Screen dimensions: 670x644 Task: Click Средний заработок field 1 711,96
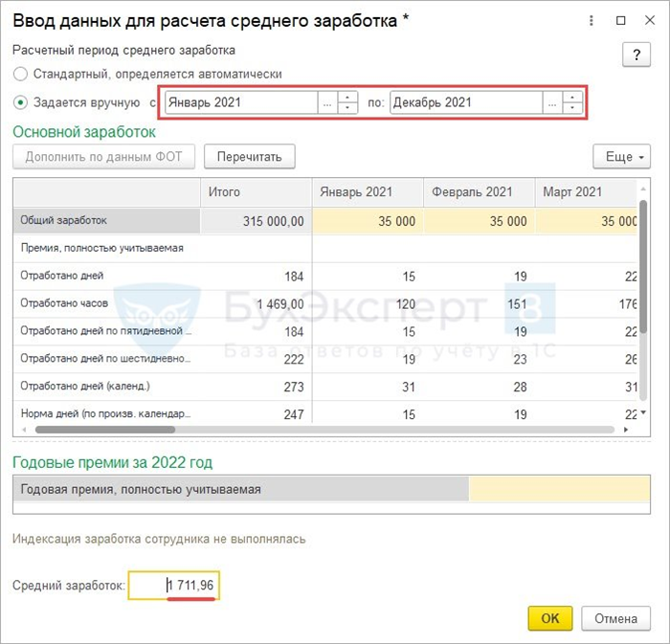coord(174,585)
